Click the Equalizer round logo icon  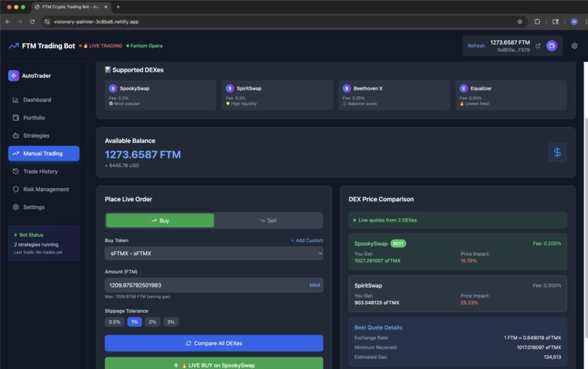pyautogui.click(x=464, y=88)
